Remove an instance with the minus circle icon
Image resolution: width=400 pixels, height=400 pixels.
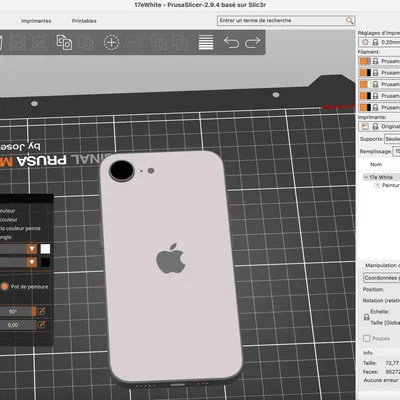[x=133, y=42]
